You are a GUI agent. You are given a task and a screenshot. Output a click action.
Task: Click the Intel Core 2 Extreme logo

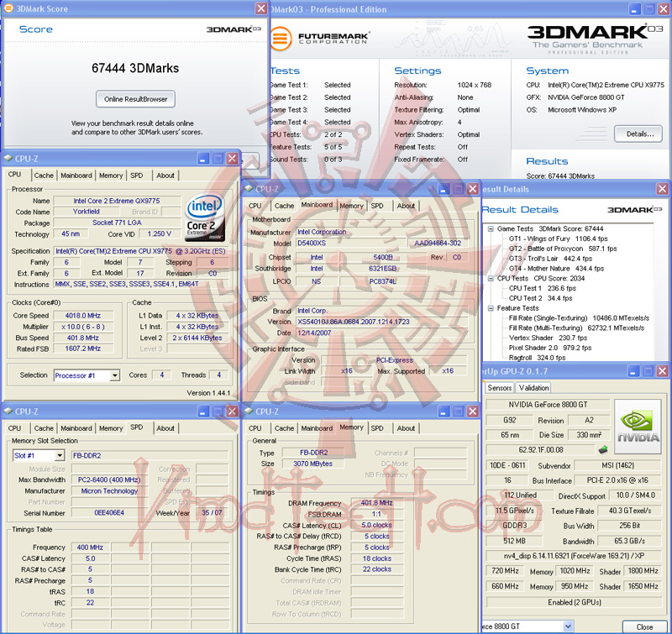(205, 217)
